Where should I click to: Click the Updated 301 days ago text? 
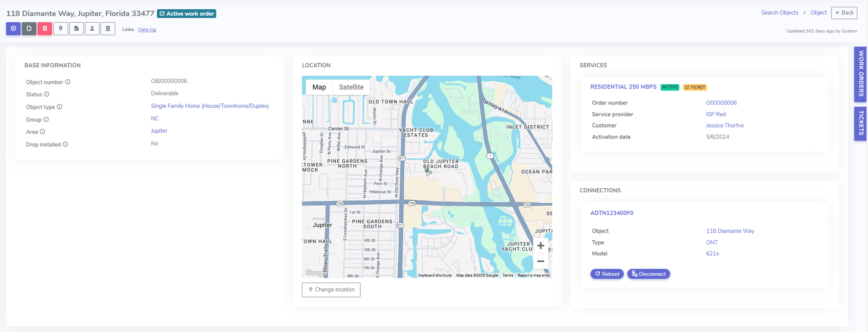pos(821,31)
